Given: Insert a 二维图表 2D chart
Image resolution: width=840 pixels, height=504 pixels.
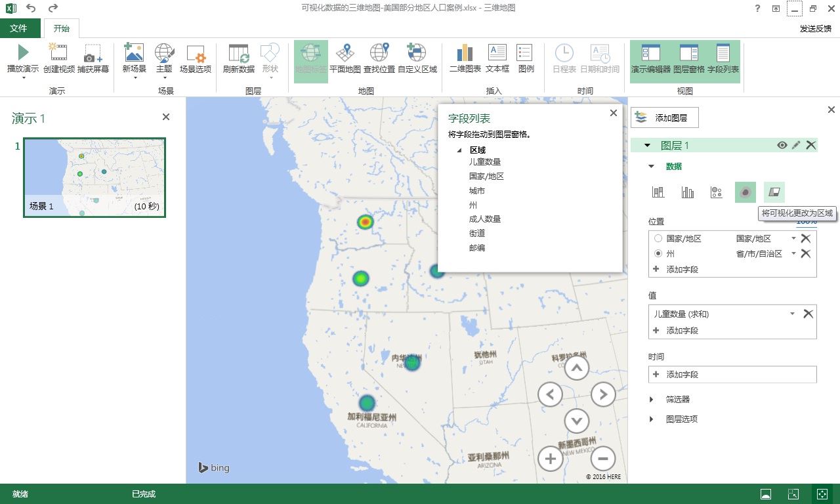Looking at the screenshot, I should 465,58.
